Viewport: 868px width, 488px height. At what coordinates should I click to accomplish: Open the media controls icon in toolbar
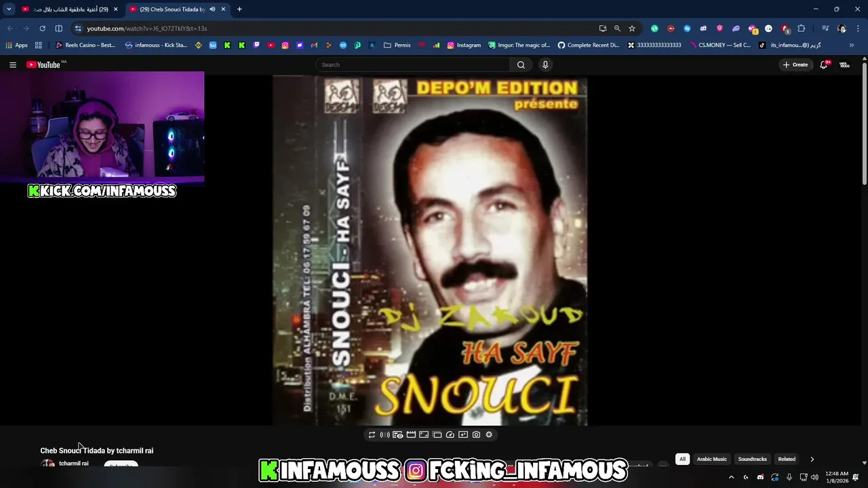tap(825, 28)
